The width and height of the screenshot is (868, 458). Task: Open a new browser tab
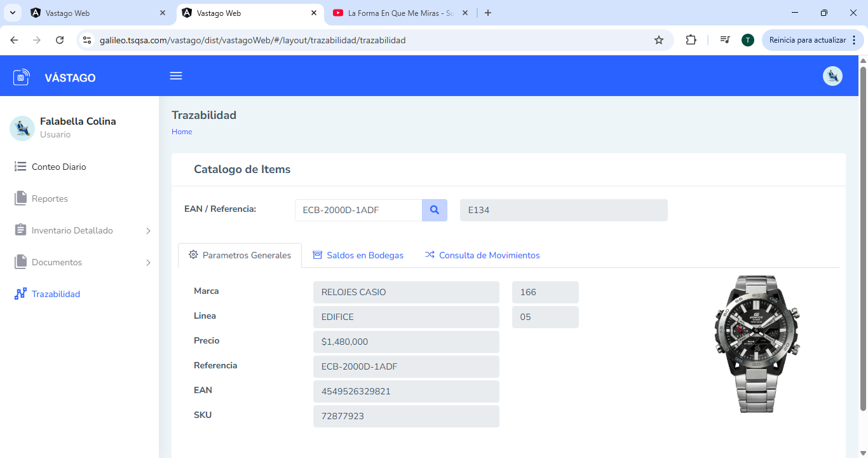pos(488,13)
